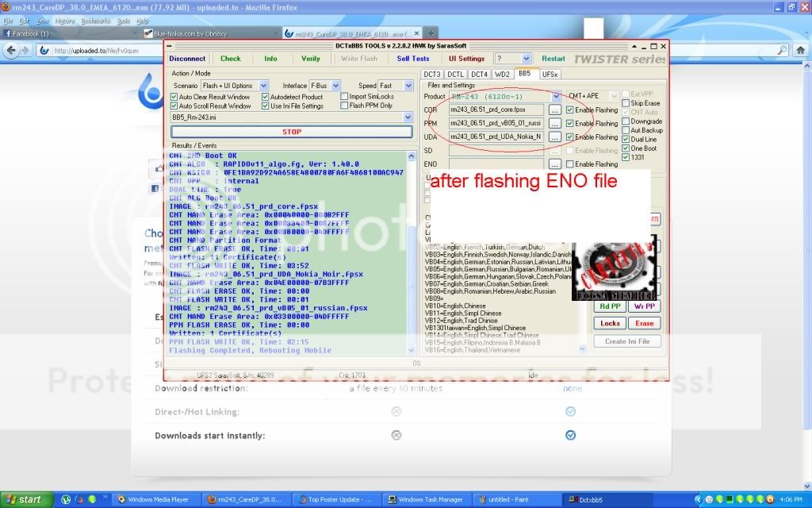
Task: Click the browse button for COR file
Action: tap(555, 110)
